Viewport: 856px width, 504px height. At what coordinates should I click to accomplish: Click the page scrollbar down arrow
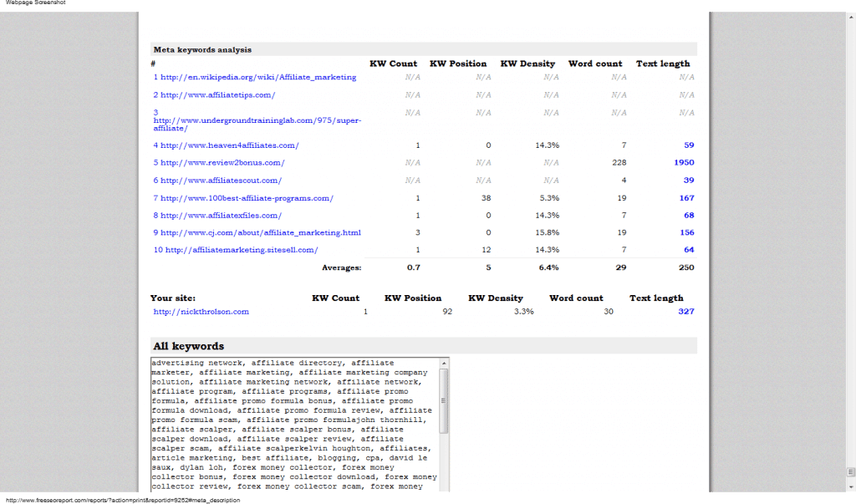pos(850,487)
